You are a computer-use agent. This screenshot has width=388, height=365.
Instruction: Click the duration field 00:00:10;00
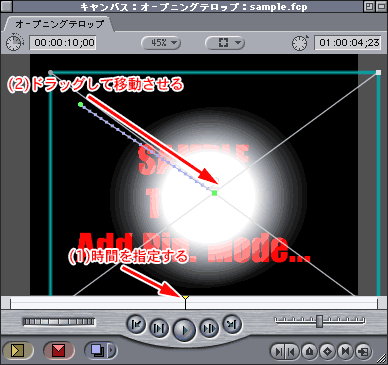(63, 43)
